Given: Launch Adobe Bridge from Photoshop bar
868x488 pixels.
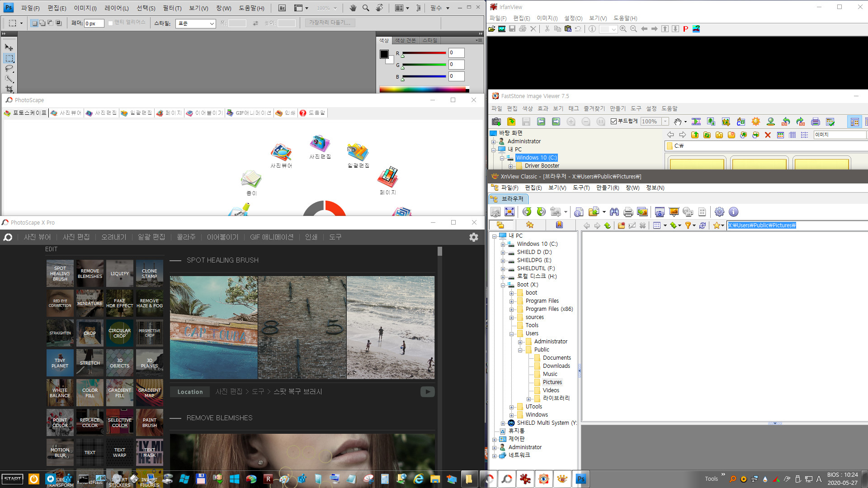Looking at the screenshot, I should pyautogui.click(x=282, y=8).
